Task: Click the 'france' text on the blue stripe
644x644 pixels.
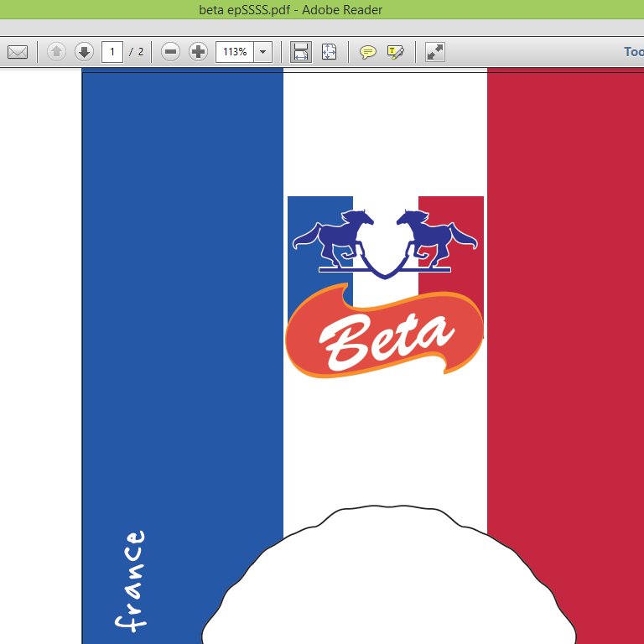Action: pyautogui.click(x=131, y=580)
